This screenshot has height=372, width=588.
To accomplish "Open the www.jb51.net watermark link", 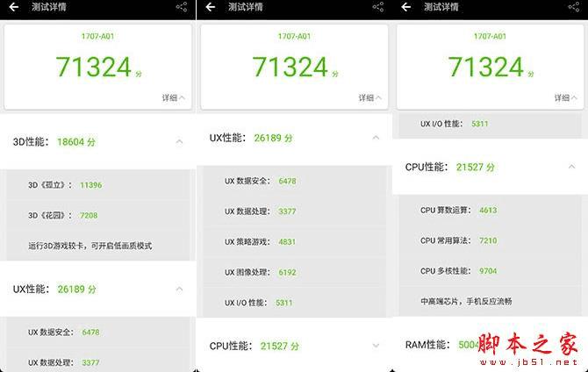I will click(x=528, y=362).
